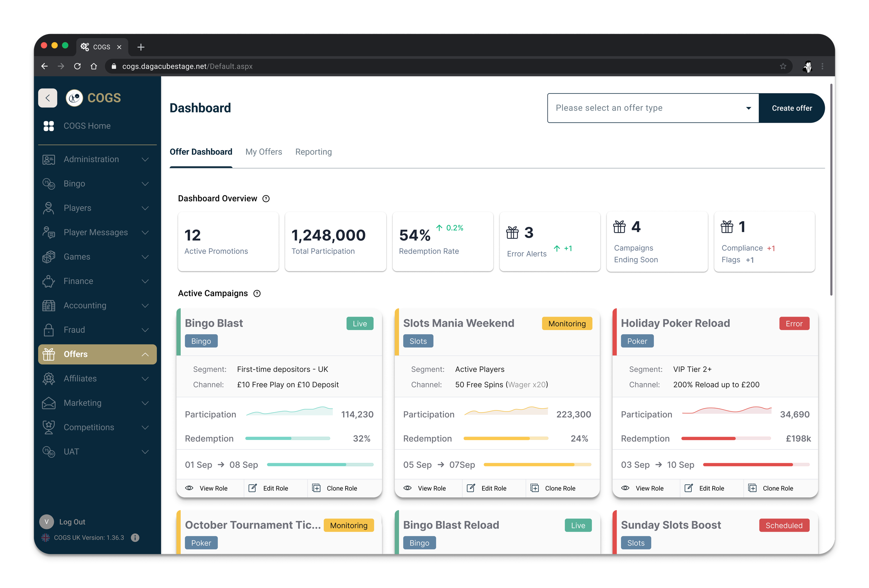Click the Create offer button
This screenshot has height=588, width=869.
791,108
